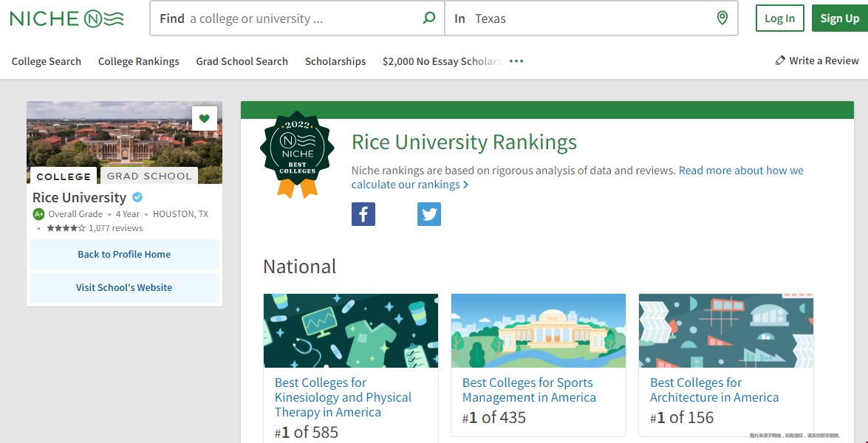Click the Sign Up button
The height and width of the screenshot is (443, 868).
click(840, 18)
